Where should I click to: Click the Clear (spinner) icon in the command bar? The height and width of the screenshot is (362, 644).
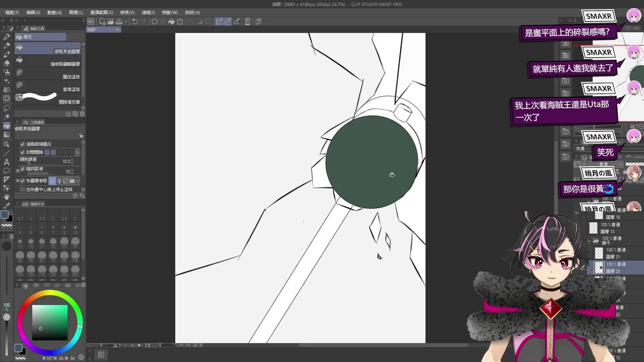pyautogui.click(x=154, y=22)
